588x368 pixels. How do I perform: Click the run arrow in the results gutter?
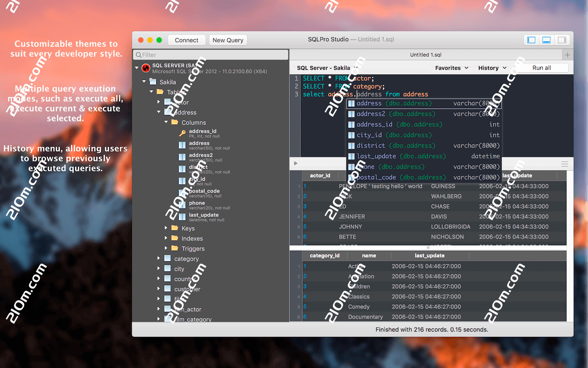pos(295,163)
